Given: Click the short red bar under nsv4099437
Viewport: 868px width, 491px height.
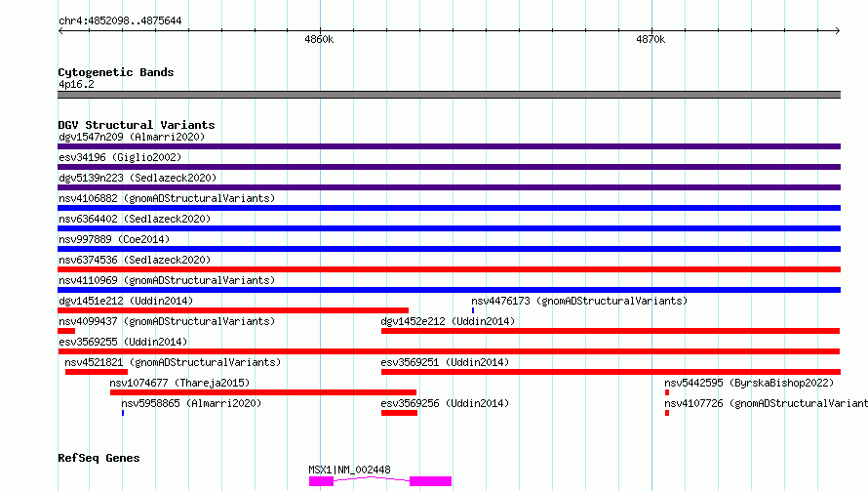Looking at the screenshot, I should click(x=66, y=331).
